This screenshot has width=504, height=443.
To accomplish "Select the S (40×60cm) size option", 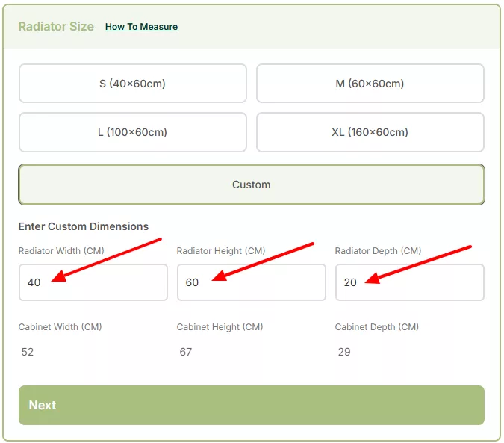I will click(x=132, y=84).
